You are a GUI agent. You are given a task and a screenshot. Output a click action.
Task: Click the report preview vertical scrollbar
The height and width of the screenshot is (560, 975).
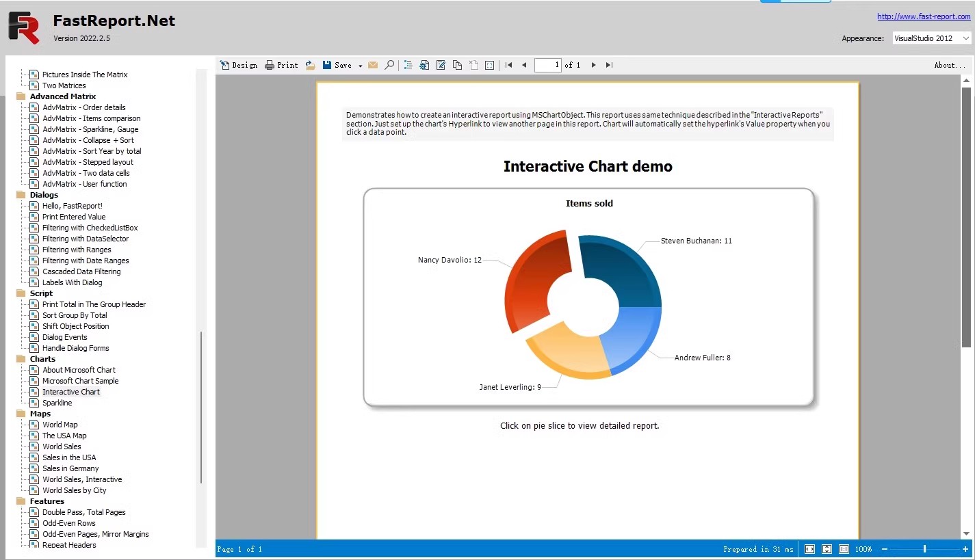coord(966,219)
